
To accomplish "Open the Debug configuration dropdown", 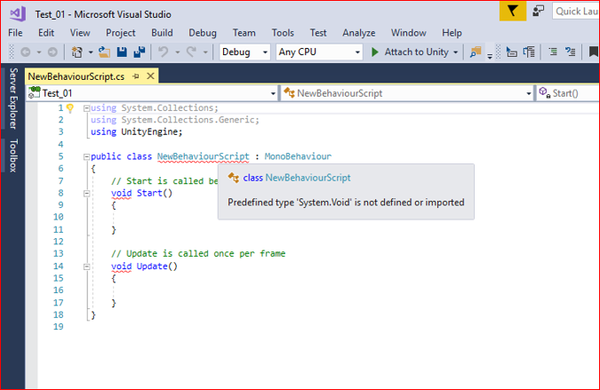I will coord(245,52).
